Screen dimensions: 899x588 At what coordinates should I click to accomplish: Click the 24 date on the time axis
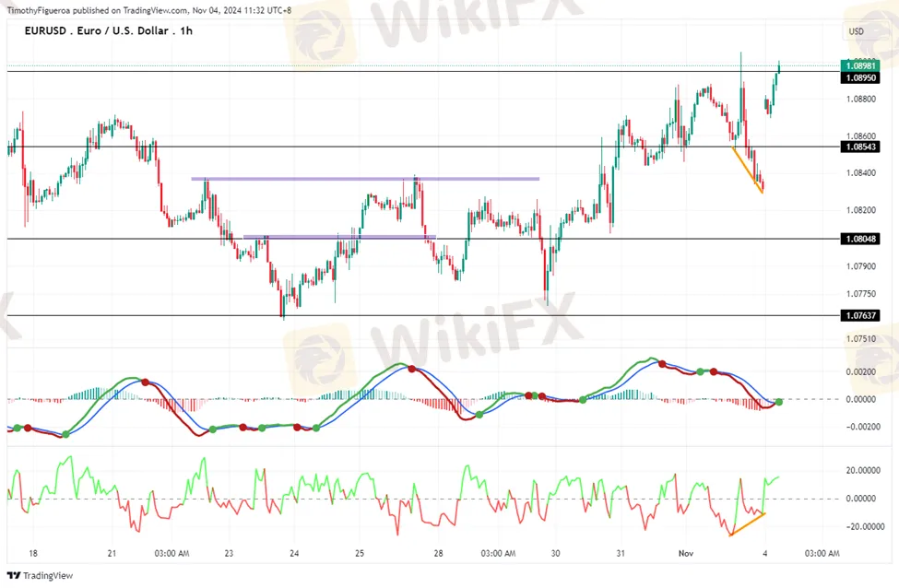pos(294,554)
